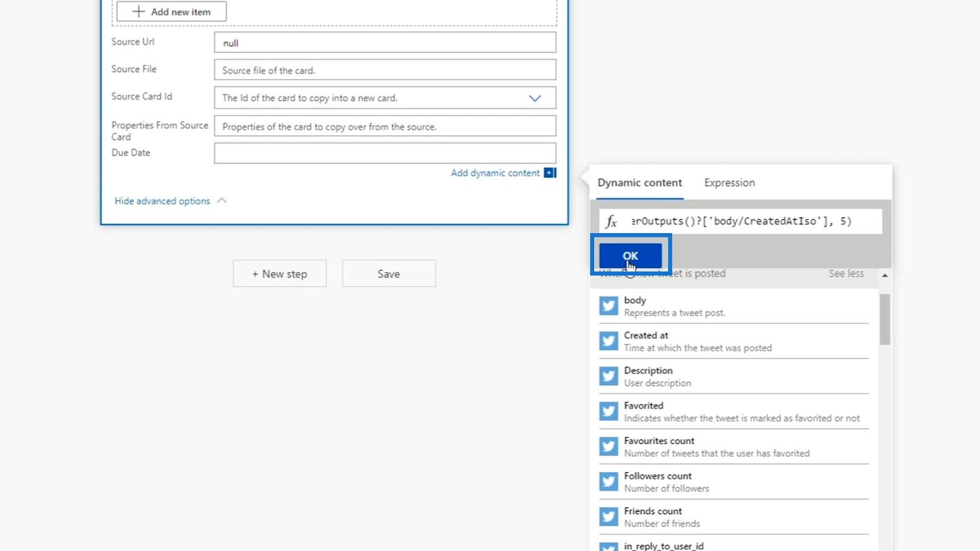
Task: Click the fx expression icon
Action: 611,222
